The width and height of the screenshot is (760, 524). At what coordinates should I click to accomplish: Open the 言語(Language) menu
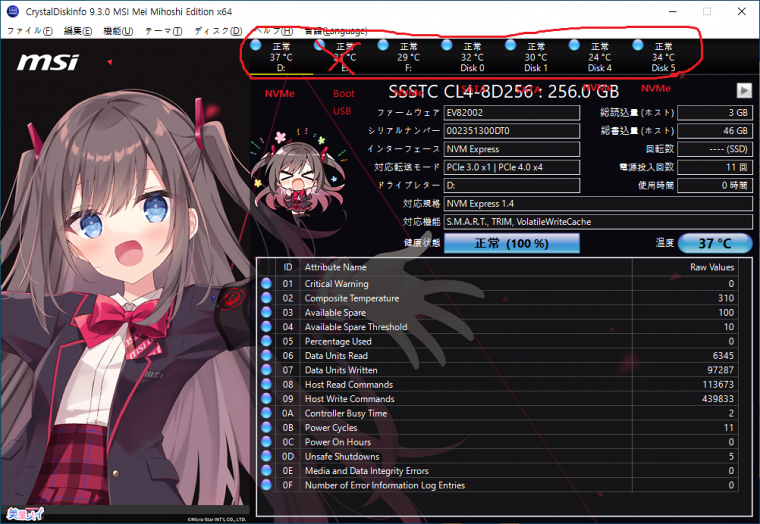click(335, 31)
